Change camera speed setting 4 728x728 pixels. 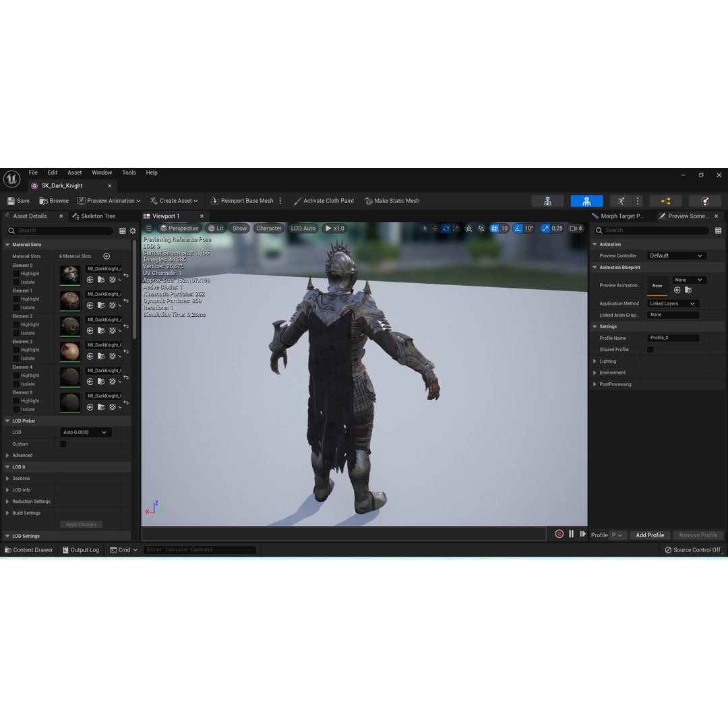coord(576,229)
